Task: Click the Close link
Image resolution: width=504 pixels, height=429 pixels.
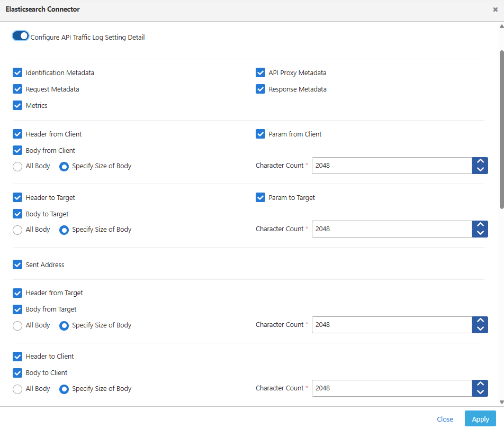Action: [x=445, y=418]
